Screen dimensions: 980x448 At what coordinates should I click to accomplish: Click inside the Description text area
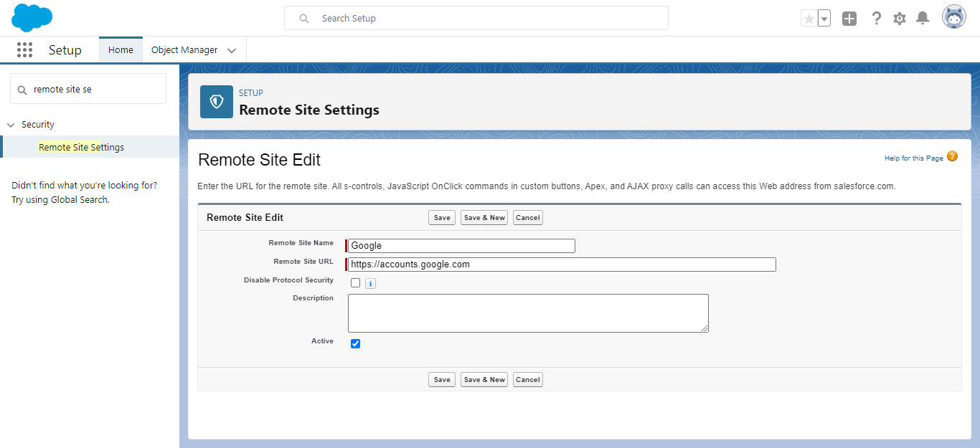(528, 313)
